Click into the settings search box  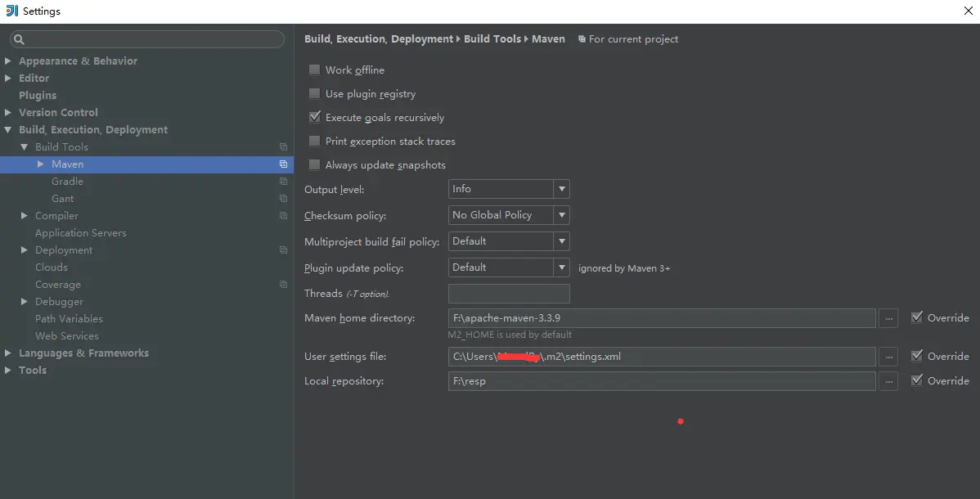tap(147, 39)
